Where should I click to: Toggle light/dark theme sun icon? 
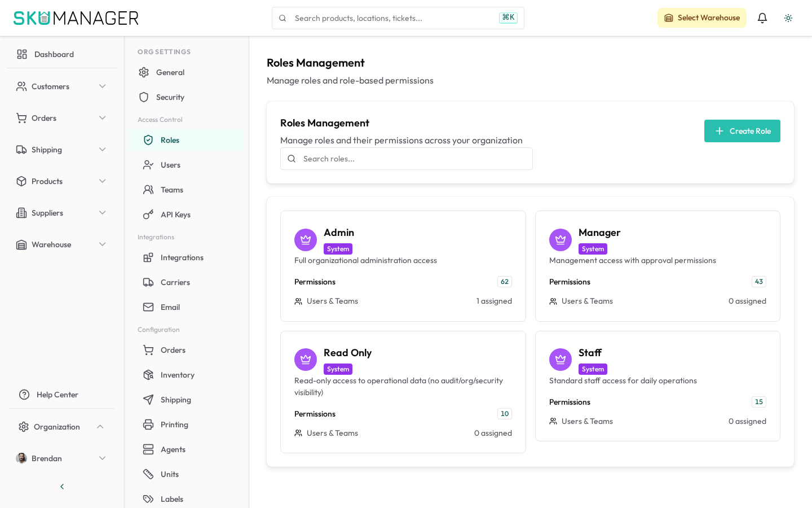788,18
